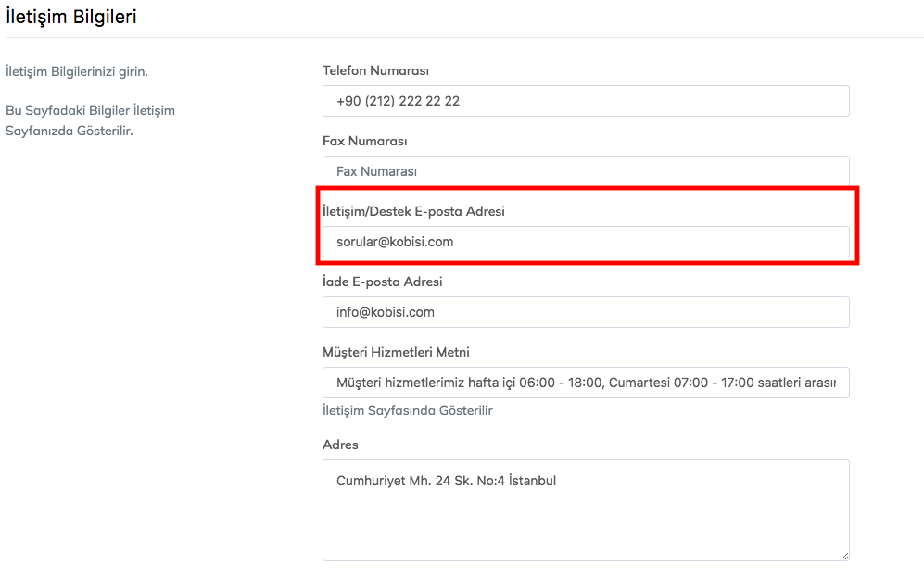Screen dimensions: 924x577
Task: Click the Müşteri Hizmetleri Metni text field
Action: [x=586, y=383]
